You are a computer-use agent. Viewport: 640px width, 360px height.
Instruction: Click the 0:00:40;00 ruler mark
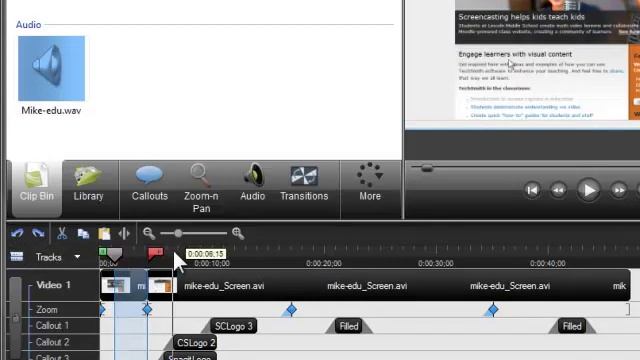pyautogui.click(x=547, y=264)
